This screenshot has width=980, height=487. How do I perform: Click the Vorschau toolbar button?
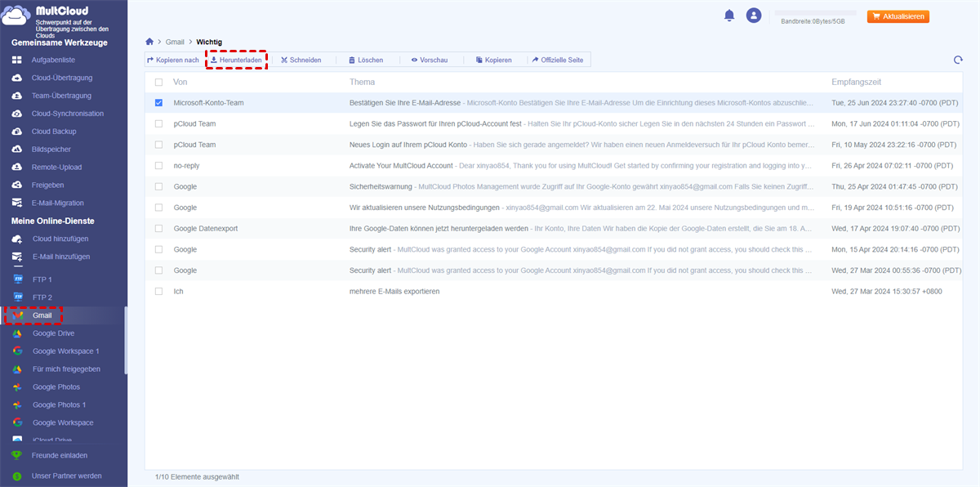[x=429, y=60]
